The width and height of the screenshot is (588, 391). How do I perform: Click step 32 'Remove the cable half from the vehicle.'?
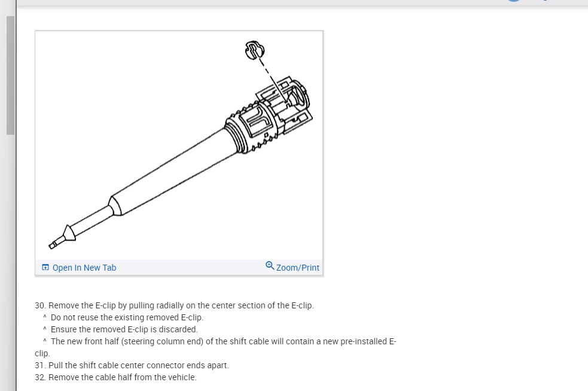point(115,377)
